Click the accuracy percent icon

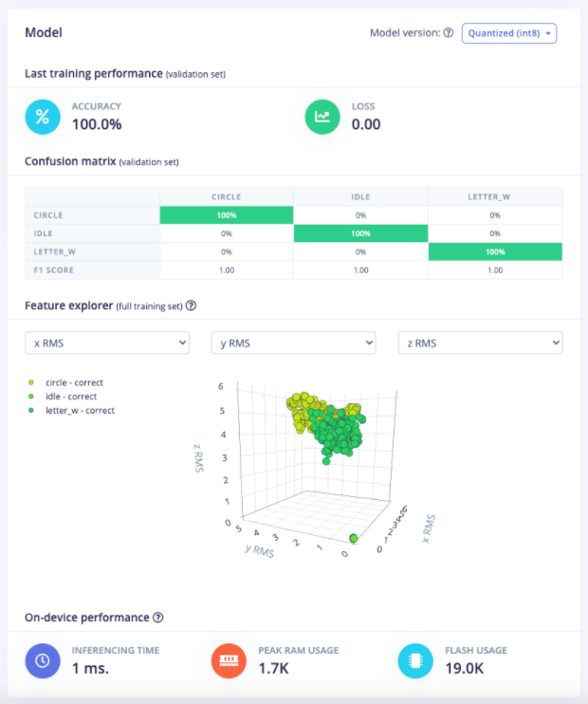click(42, 117)
